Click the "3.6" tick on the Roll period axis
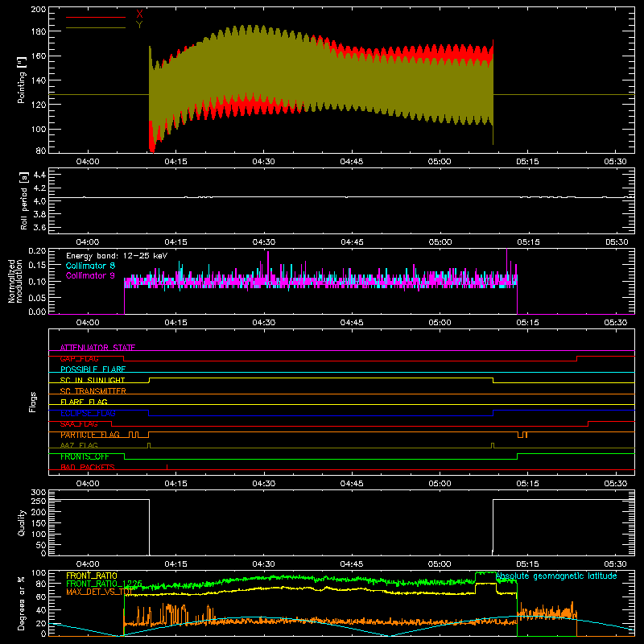The image size is (644, 644). pyautogui.click(x=39, y=227)
